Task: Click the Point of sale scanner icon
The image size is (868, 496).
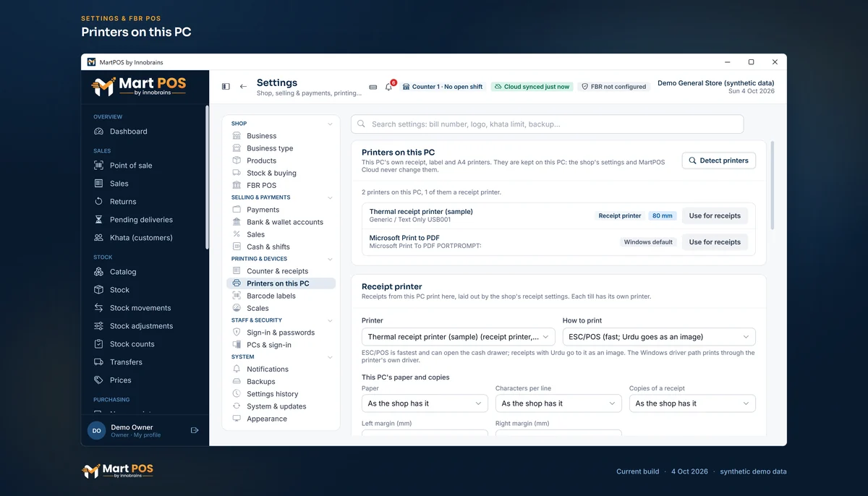Action: pyautogui.click(x=98, y=166)
